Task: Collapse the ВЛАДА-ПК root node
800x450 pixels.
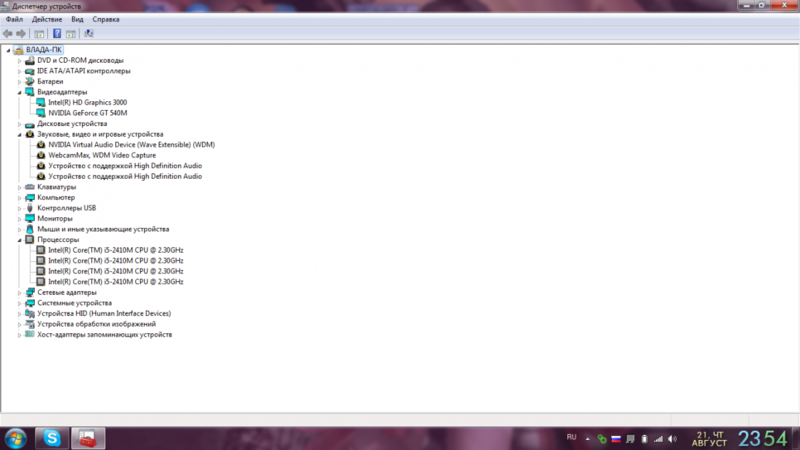Action: [8, 50]
